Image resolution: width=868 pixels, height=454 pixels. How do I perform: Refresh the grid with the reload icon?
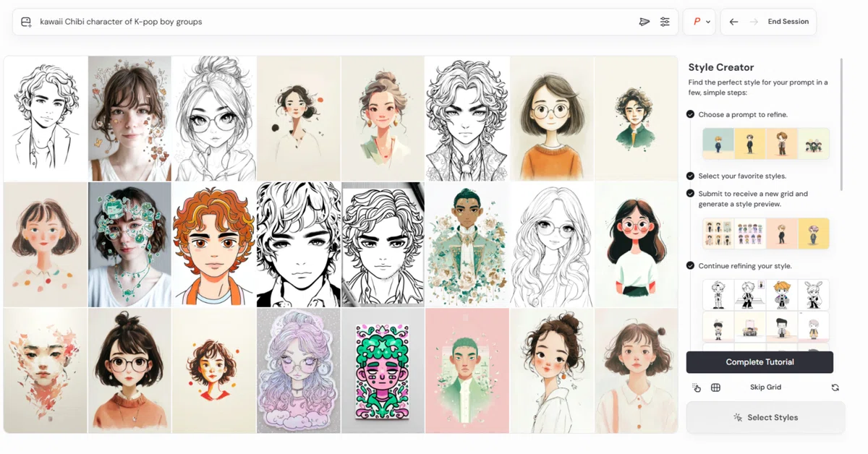tap(835, 387)
